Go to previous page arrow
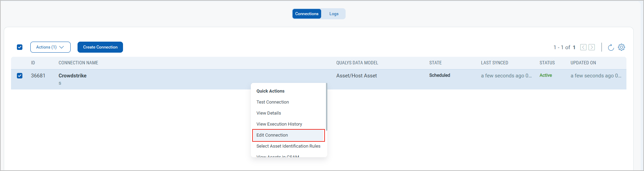The height and width of the screenshot is (171, 644). (x=583, y=47)
